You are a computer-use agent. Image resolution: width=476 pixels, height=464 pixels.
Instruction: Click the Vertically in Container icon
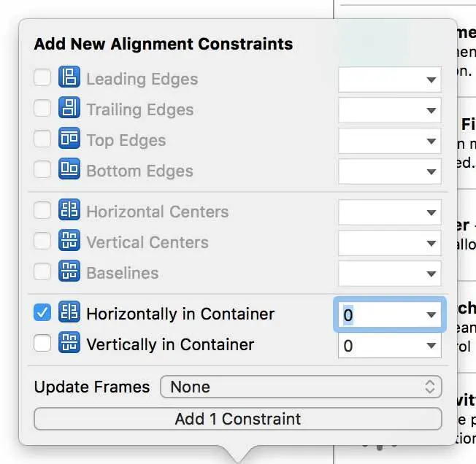pyautogui.click(x=69, y=344)
